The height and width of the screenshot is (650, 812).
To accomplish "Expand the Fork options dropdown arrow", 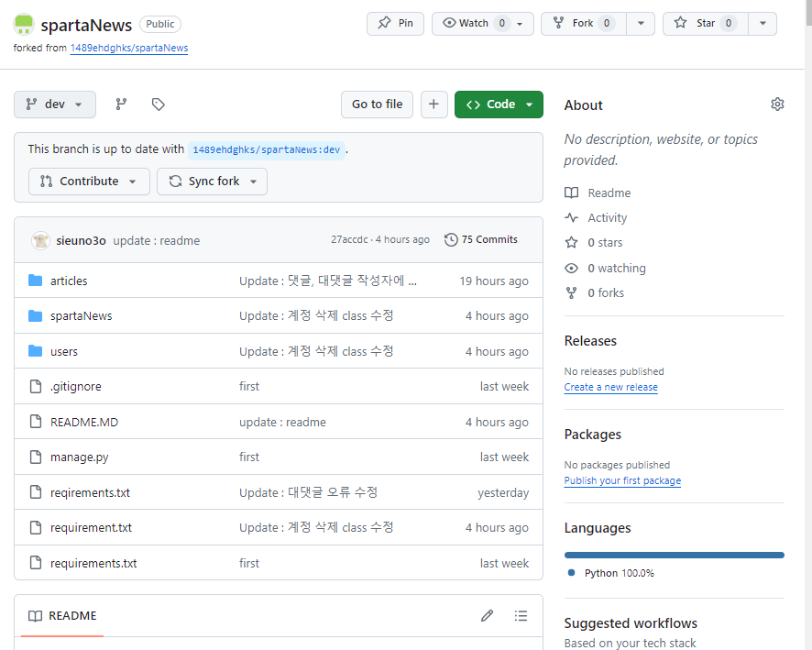I will point(641,23).
